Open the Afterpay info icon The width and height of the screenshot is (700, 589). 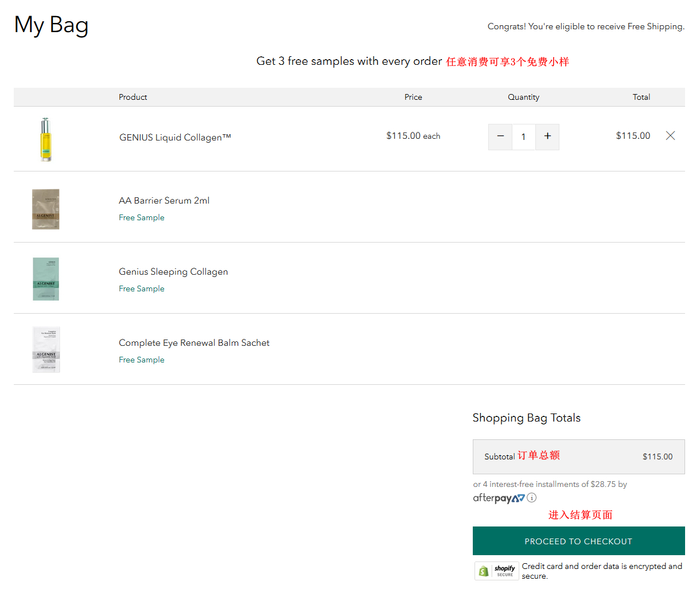coord(532,497)
